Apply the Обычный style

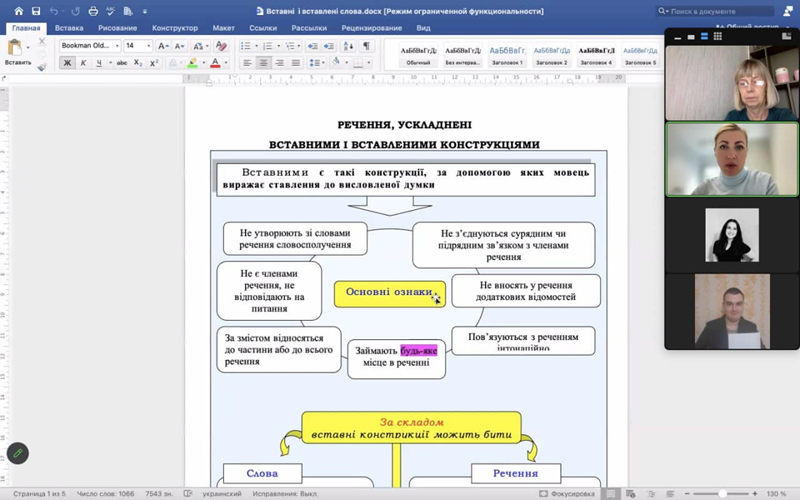pyautogui.click(x=418, y=55)
